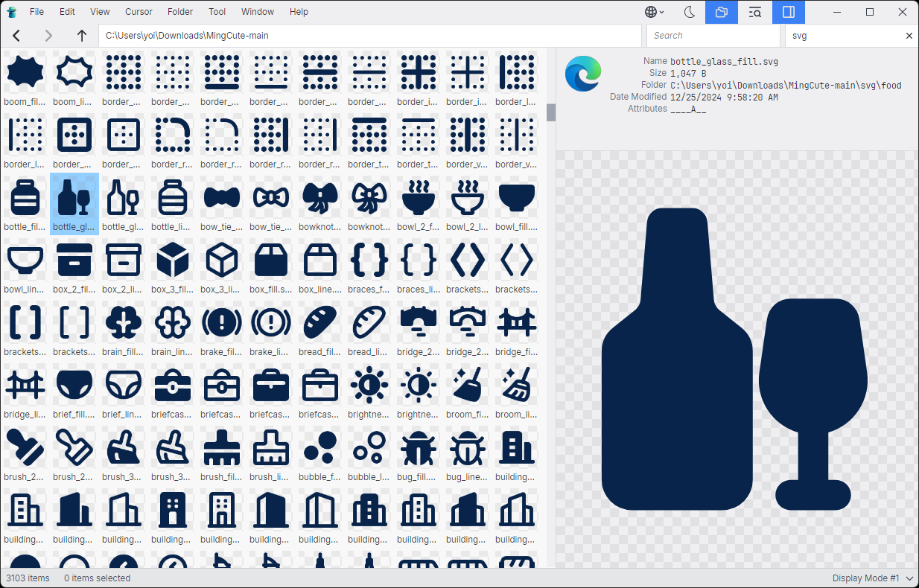919x588 pixels.
Task: Open the Folder menu
Action: point(180,12)
